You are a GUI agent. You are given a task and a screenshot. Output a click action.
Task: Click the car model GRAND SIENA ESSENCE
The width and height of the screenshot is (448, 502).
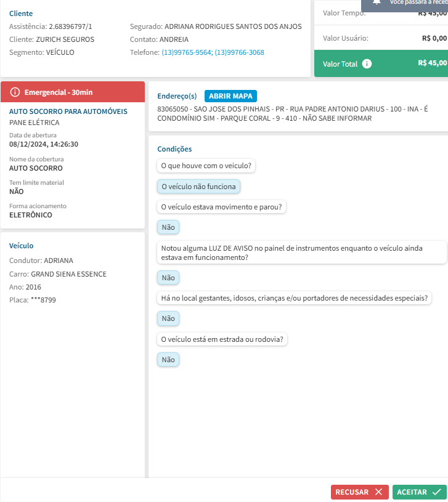click(68, 274)
